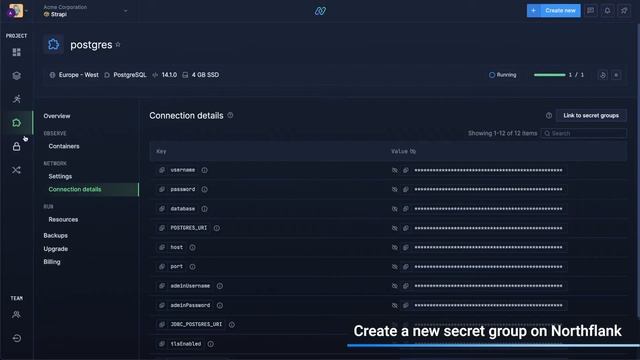The height and width of the screenshot is (360, 640).
Task: Click the restart addon icon beside Running
Action: pyautogui.click(x=602, y=75)
